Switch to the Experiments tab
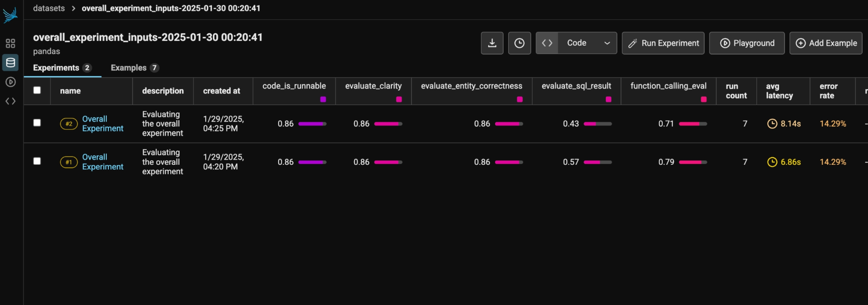This screenshot has width=868, height=305. tap(56, 68)
